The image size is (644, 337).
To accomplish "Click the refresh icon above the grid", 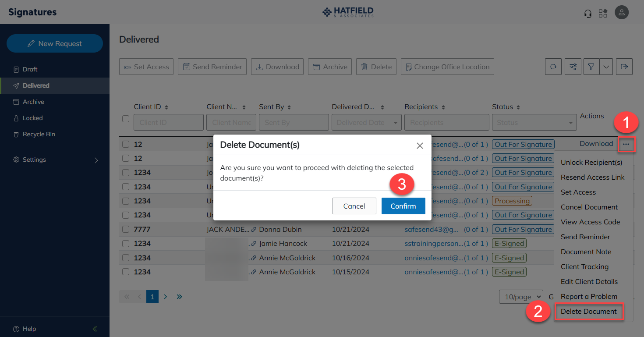I will coord(553,67).
